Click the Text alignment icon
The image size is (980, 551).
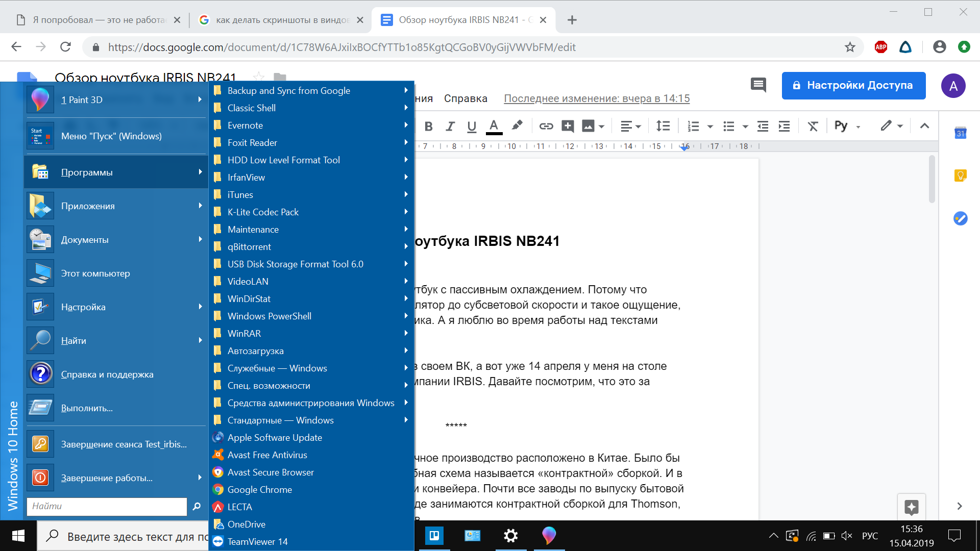pos(629,126)
